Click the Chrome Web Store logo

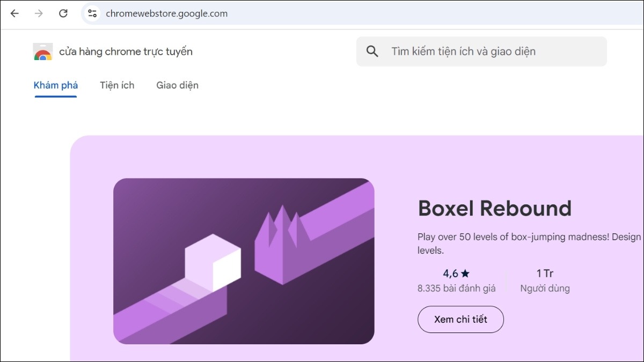pos(43,51)
